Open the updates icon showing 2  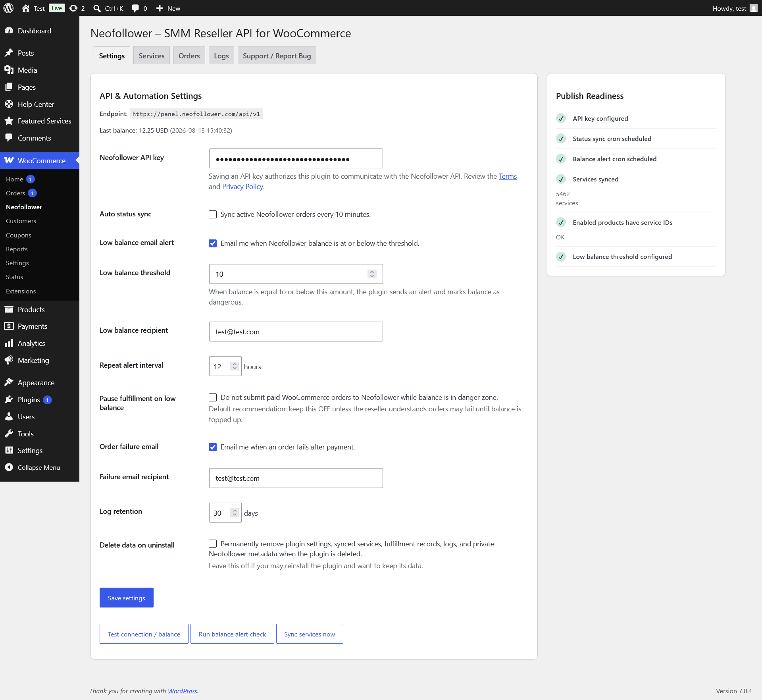[x=73, y=8]
